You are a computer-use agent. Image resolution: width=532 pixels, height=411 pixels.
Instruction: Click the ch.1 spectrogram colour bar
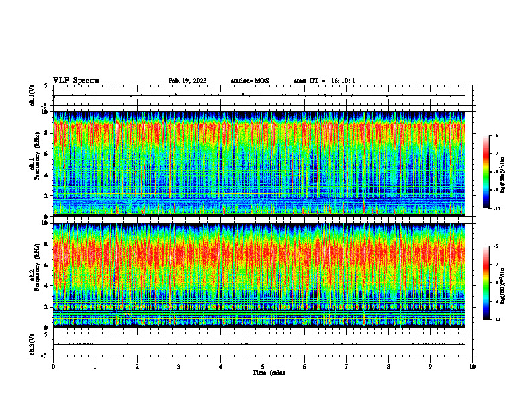[x=486, y=172]
